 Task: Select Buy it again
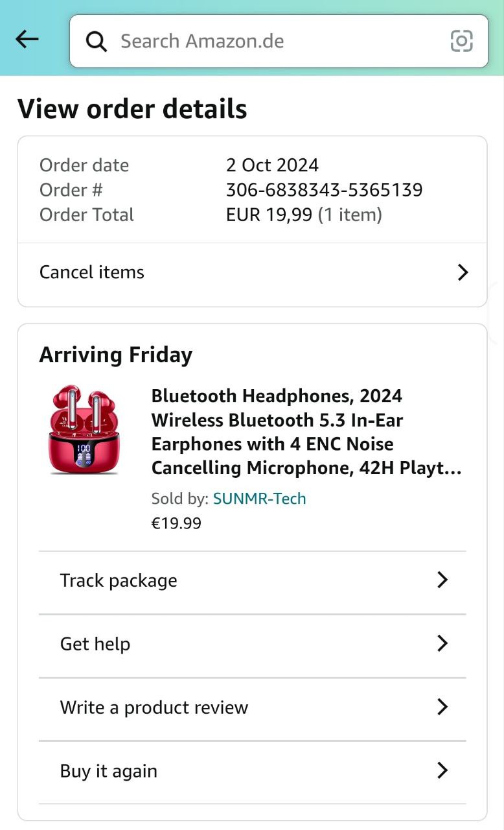109,771
